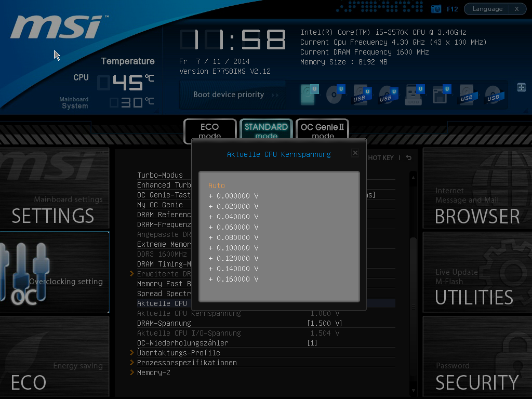Open the SECURITY password panel

point(477,356)
